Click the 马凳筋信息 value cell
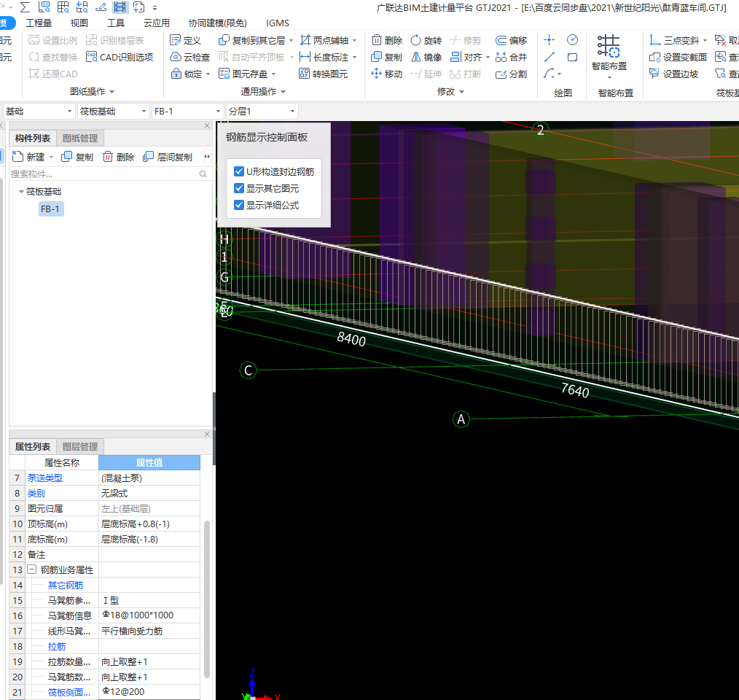Image resolution: width=739 pixels, height=700 pixels. coord(149,615)
